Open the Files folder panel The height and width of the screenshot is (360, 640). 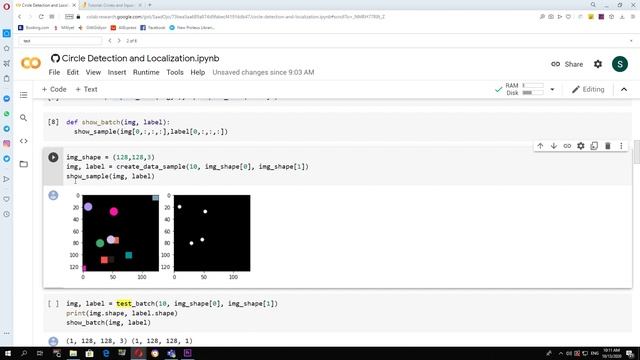point(24,164)
